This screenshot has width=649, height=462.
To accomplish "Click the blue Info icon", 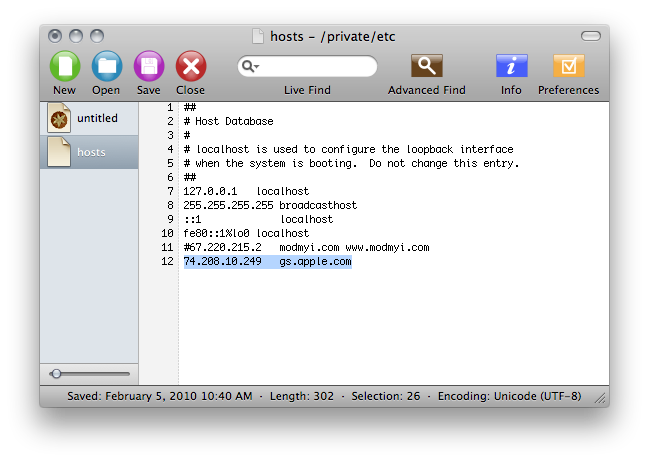I will click(512, 65).
